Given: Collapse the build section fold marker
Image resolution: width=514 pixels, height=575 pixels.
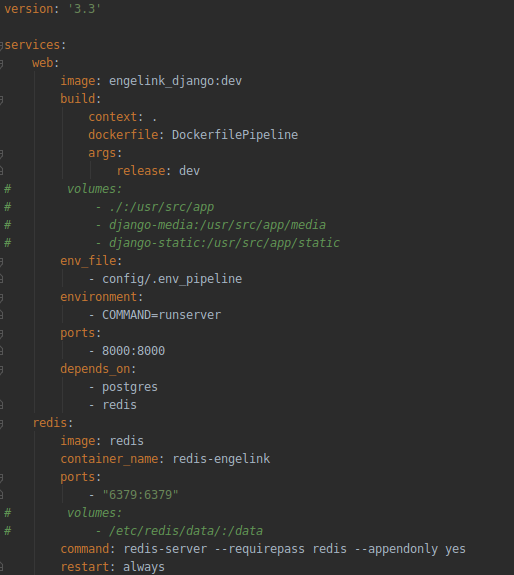Looking at the screenshot, I should pos(1,99).
